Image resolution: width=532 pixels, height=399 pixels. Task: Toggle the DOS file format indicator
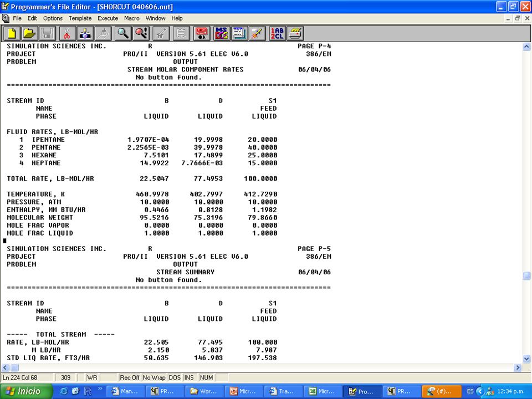pyautogui.click(x=175, y=377)
